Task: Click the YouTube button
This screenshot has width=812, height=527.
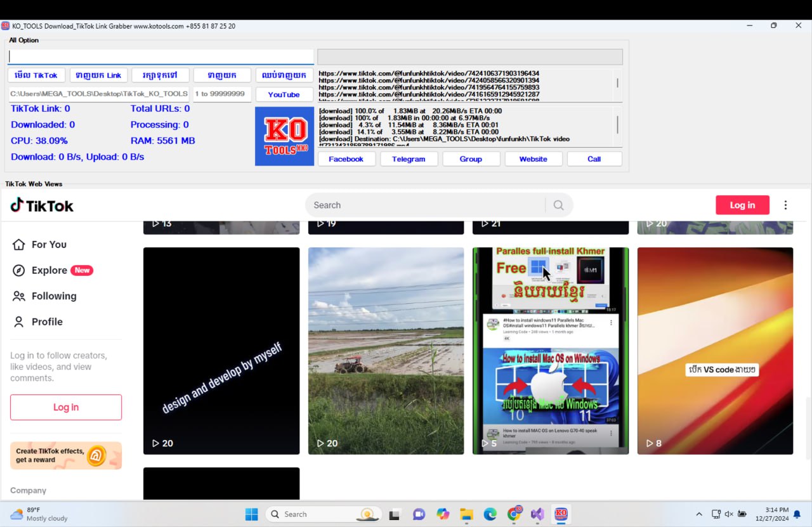Action: click(284, 94)
